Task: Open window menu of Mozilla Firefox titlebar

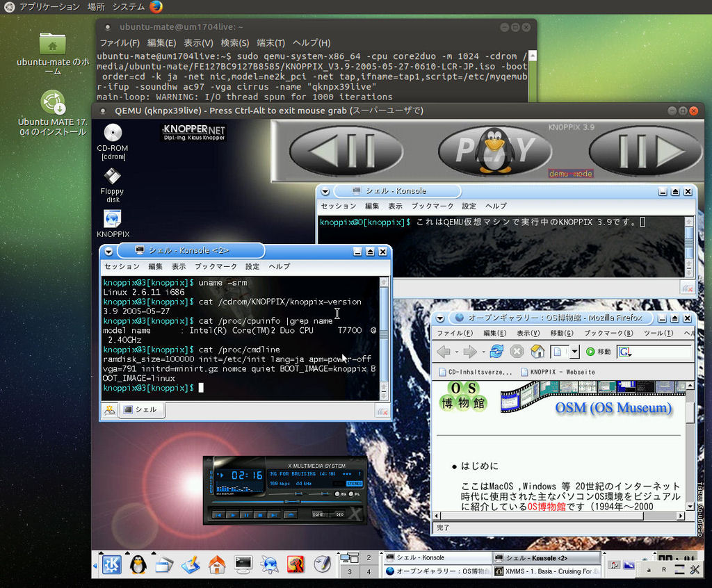Action: tap(440, 318)
